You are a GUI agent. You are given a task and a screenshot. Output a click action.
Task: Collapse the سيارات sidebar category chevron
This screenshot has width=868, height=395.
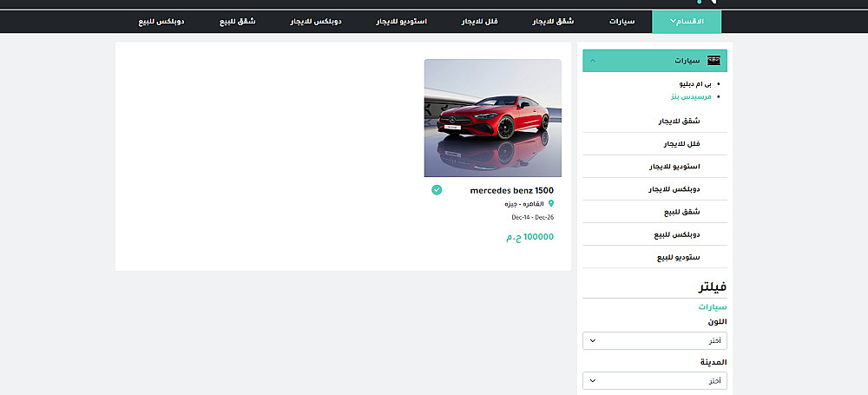[x=593, y=61]
